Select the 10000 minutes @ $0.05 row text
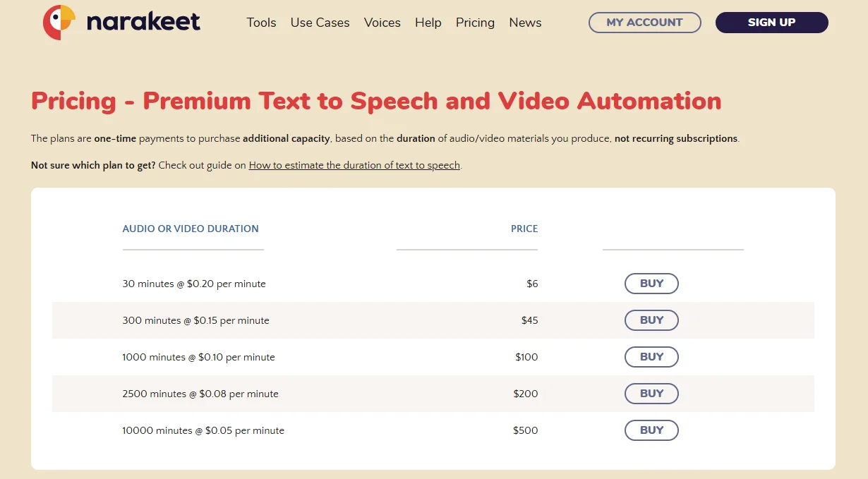The image size is (868, 479). 203,430
